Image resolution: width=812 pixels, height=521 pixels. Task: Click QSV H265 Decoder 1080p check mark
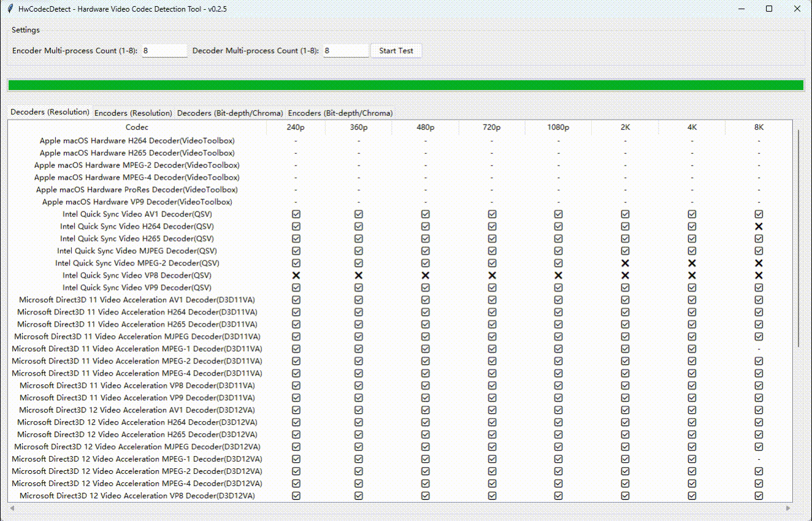point(558,239)
